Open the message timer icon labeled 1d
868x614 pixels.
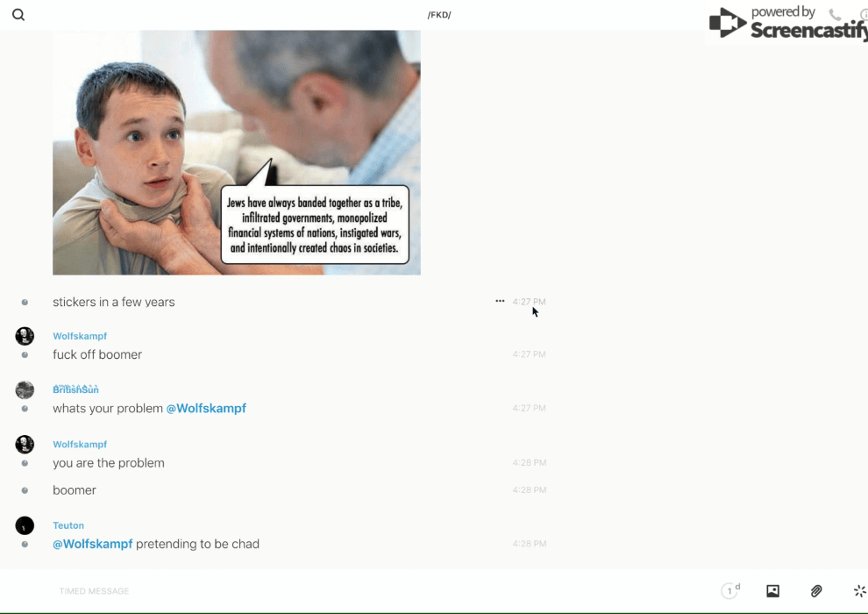point(729,591)
